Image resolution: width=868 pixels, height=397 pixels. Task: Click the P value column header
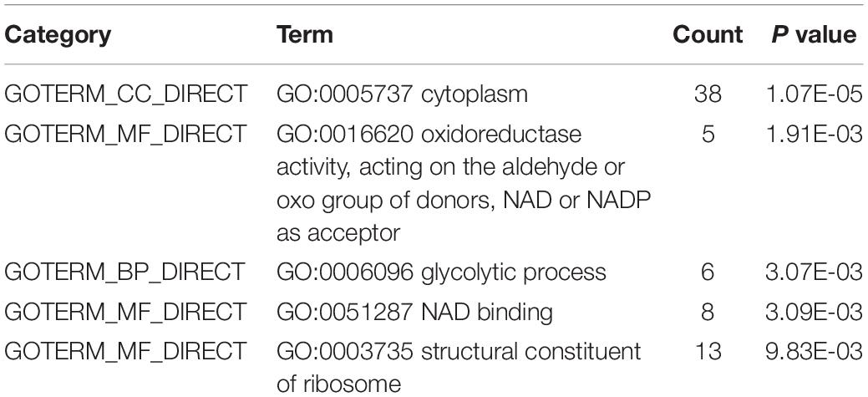pyautogui.click(x=814, y=35)
